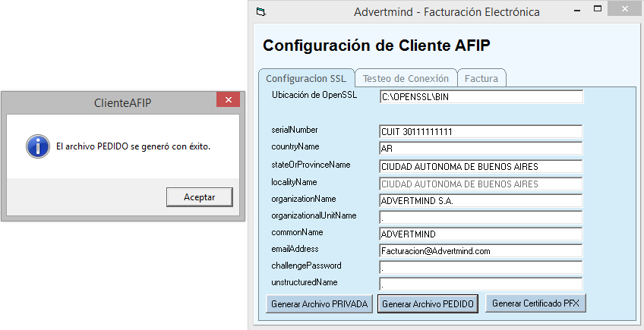Click the 'challengePassword' label text
This screenshot has width=644, height=330.
tap(306, 266)
